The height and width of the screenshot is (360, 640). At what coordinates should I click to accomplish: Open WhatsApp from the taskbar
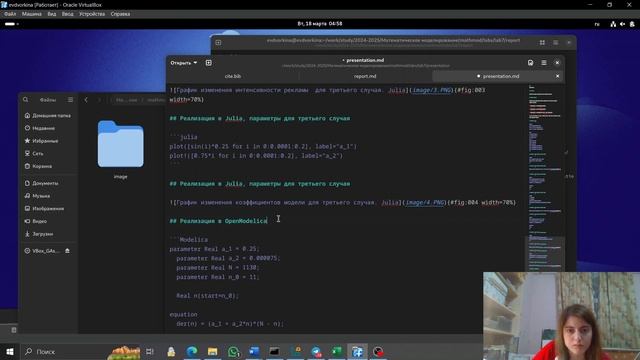point(234,351)
